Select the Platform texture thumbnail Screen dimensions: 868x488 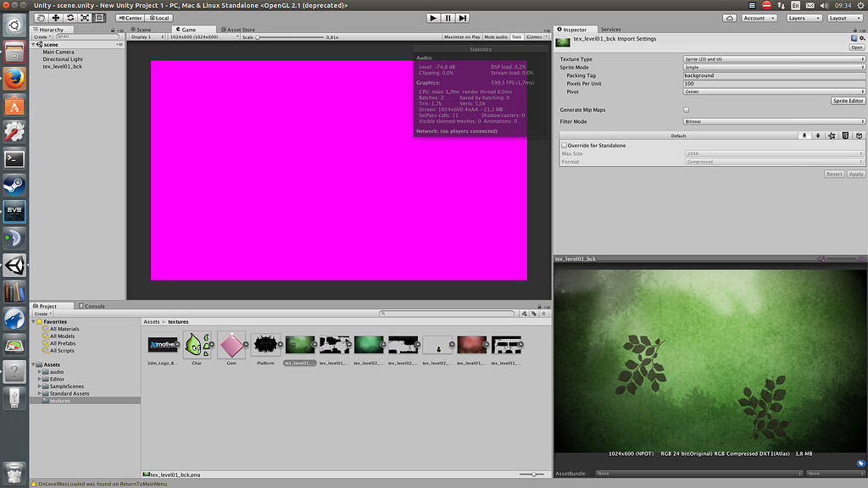point(265,344)
